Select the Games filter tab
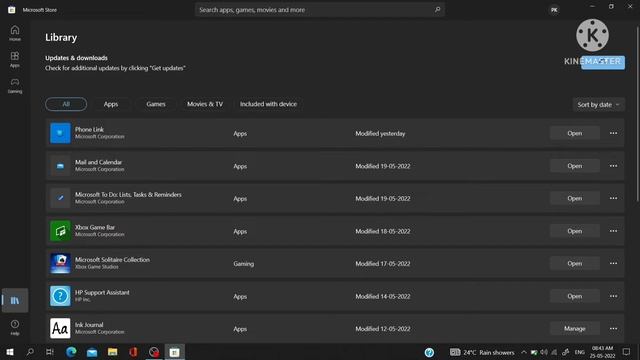The width and height of the screenshot is (640, 360). click(156, 104)
